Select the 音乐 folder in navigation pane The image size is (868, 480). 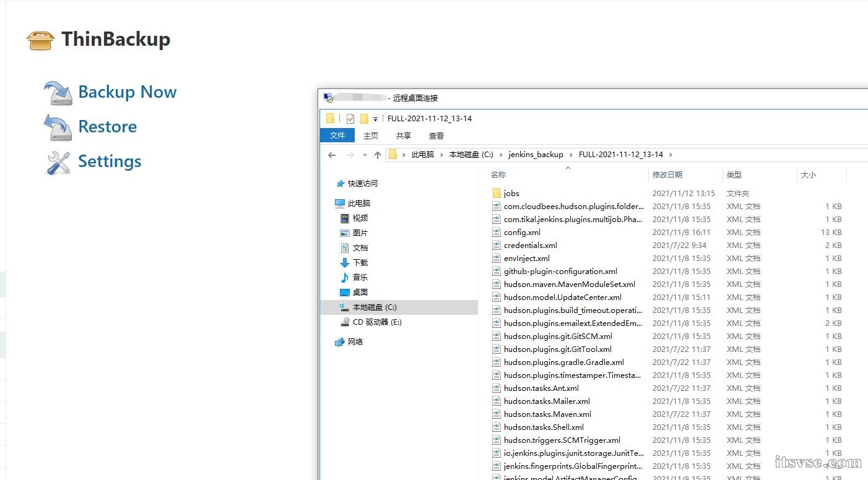coord(360,278)
